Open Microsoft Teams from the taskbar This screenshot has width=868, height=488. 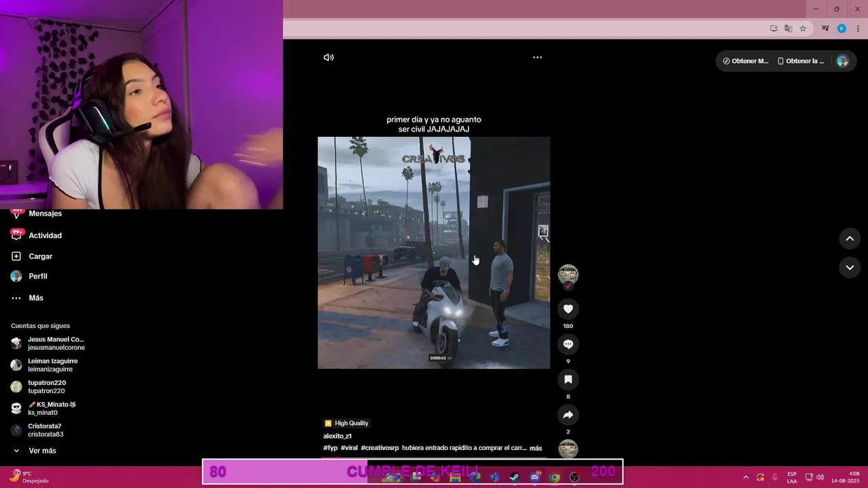[494, 477]
